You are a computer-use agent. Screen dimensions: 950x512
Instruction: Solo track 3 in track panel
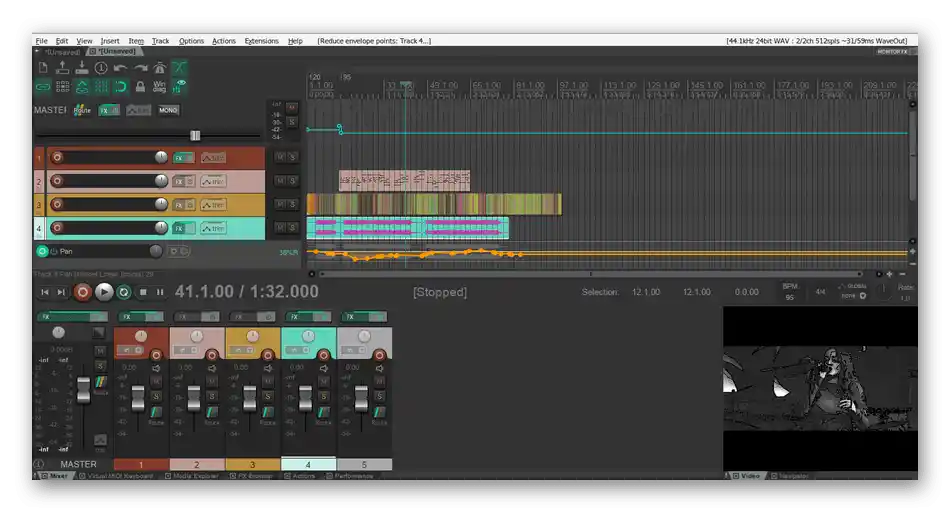[292, 204]
